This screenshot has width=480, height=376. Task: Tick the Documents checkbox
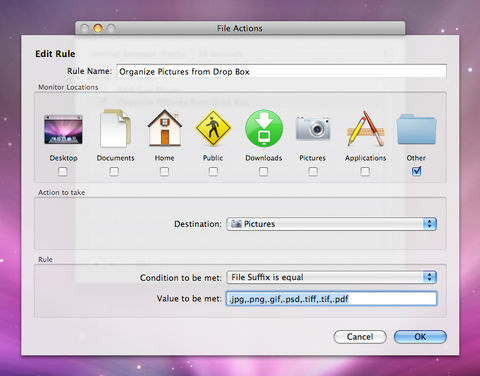114,171
